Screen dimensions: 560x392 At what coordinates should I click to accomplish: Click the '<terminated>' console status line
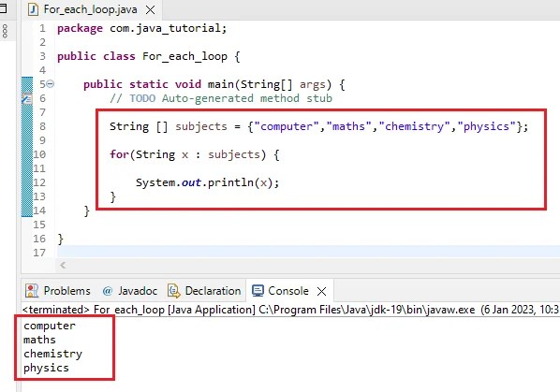pos(55,310)
